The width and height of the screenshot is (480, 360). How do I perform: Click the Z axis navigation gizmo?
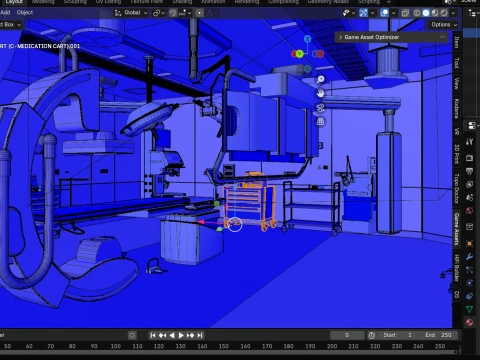point(307,39)
